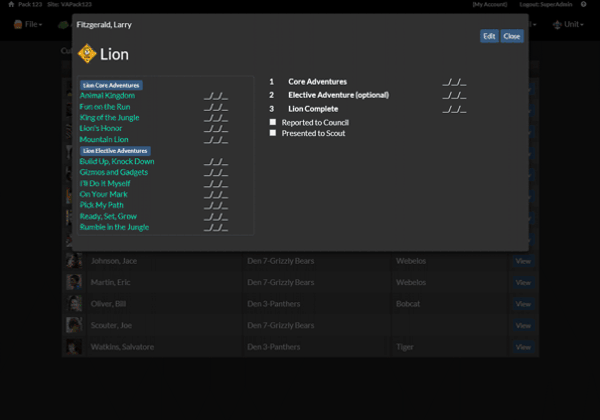Image resolution: width=600 pixels, height=420 pixels.
Task: Open I'll Do It Myself adventure
Action: [105, 183]
